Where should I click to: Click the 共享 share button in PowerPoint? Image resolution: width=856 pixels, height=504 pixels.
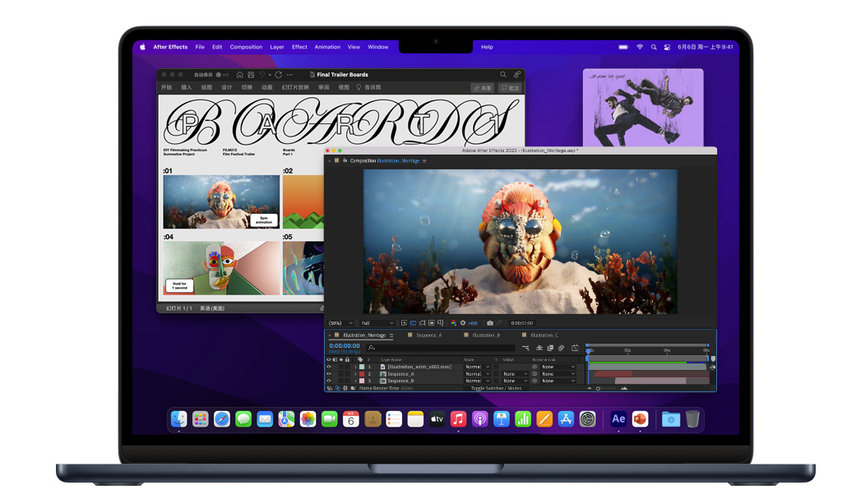[x=484, y=87]
